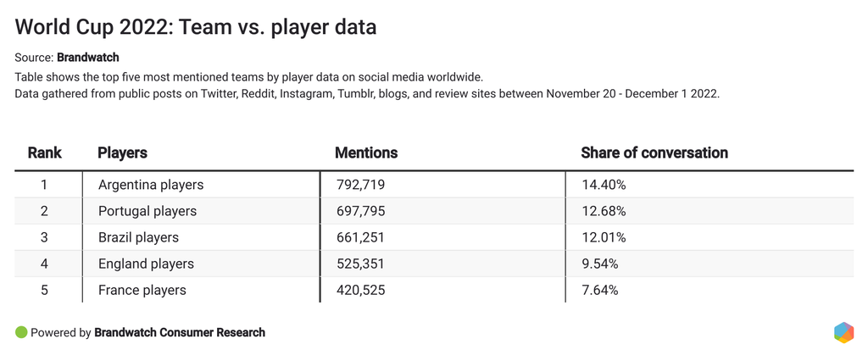Sort by the Players column header
The image size is (868, 361).
(x=123, y=153)
